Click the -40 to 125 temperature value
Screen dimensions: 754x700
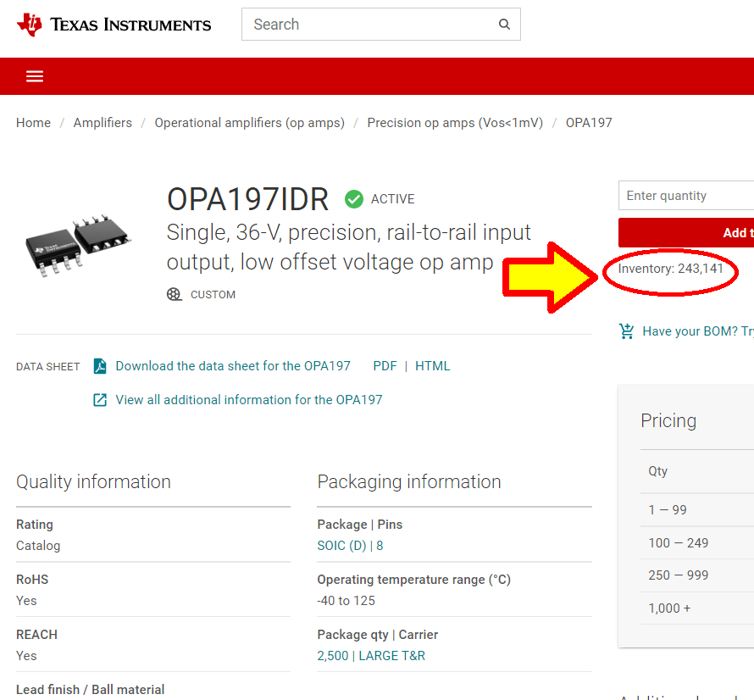[346, 600]
